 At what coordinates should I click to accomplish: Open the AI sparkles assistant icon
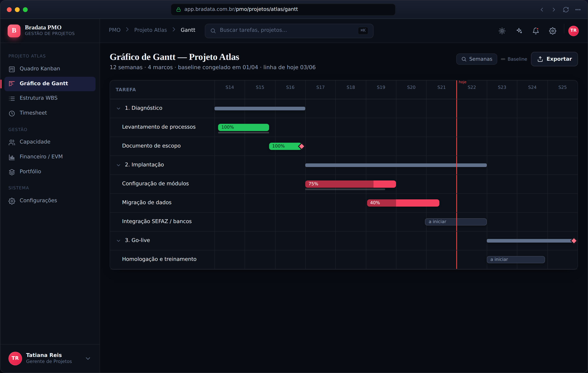click(x=519, y=31)
